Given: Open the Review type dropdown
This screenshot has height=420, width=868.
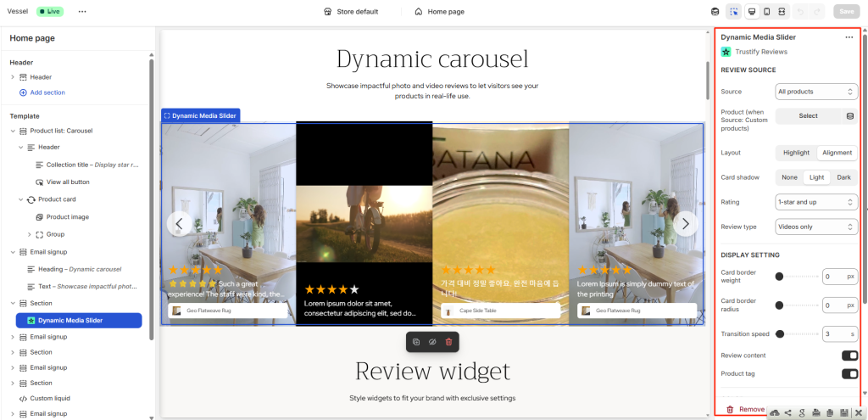Looking at the screenshot, I should tap(816, 227).
